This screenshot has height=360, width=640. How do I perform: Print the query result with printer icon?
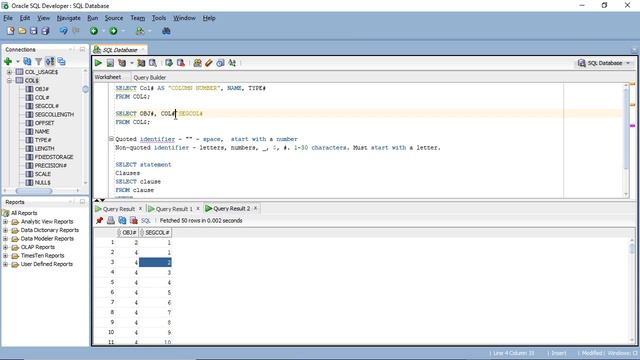[111, 220]
